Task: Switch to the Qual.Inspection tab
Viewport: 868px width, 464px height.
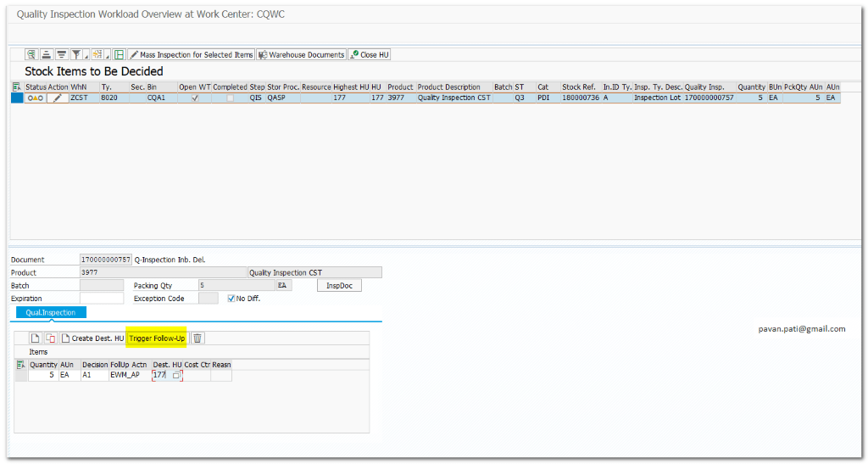Action: pos(51,312)
